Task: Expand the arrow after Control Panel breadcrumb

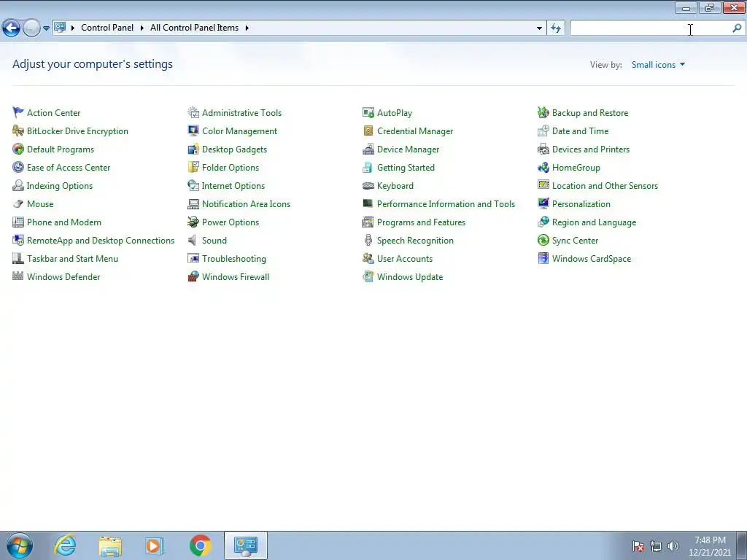Action: pos(142,28)
